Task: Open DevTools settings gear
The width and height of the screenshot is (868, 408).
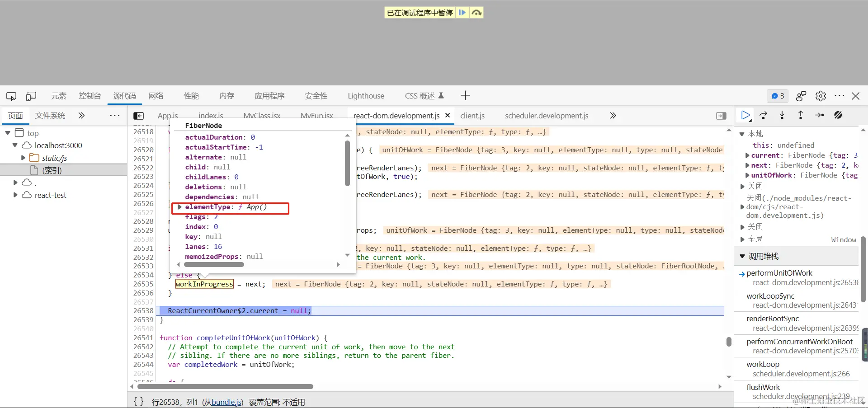Action: point(821,96)
